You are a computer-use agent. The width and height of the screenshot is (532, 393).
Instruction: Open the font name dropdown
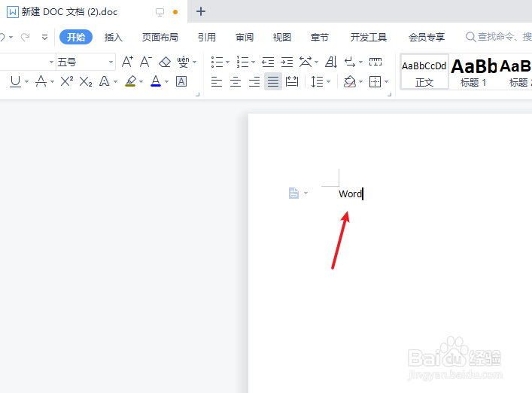click(51, 62)
